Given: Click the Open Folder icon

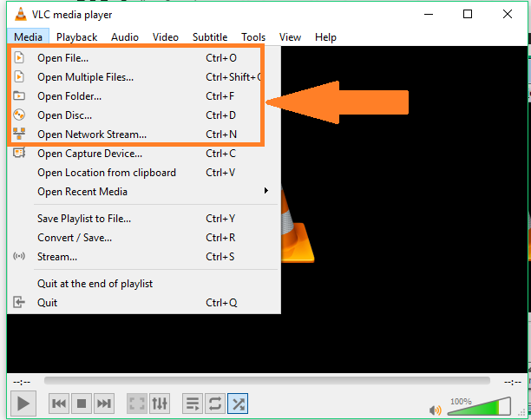Looking at the screenshot, I should click(x=19, y=95).
